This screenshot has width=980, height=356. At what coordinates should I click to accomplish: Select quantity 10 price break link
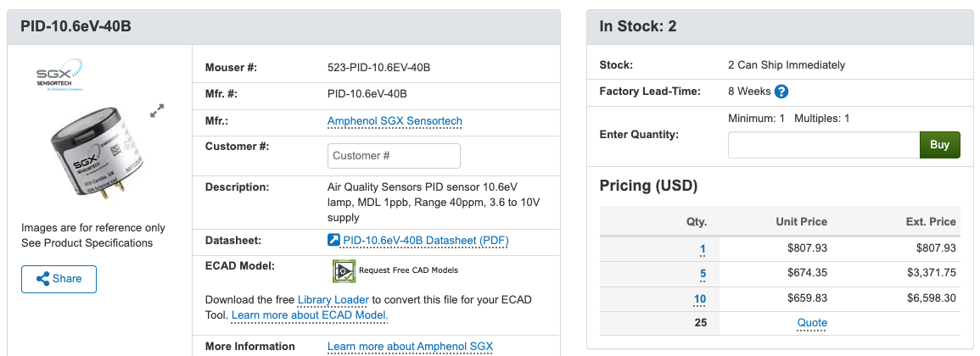pyautogui.click(x=699, y=298)
